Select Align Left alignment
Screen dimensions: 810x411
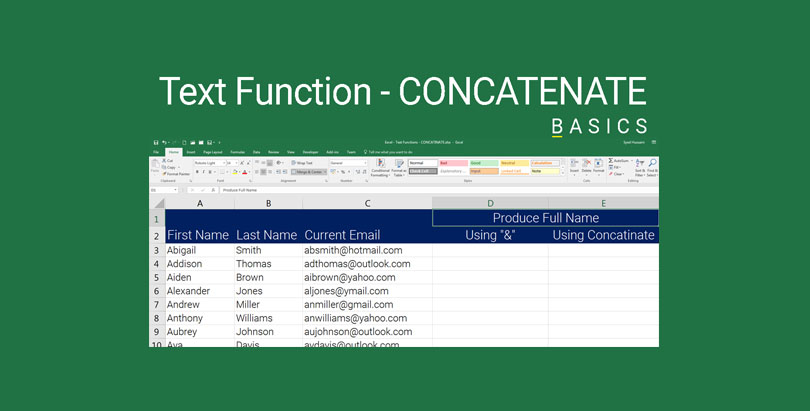pyautogui.click(x=257, y=172)
